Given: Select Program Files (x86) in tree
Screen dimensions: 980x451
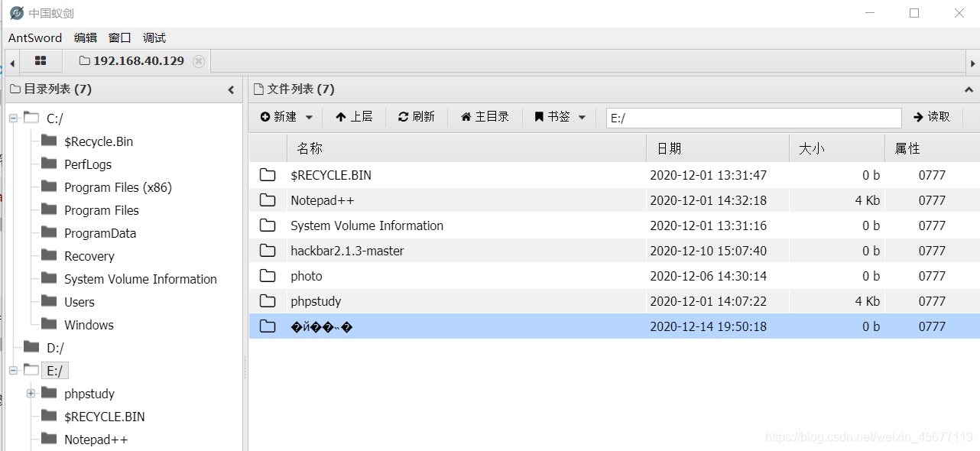Looking at the screenshot, I should [118, 187].
